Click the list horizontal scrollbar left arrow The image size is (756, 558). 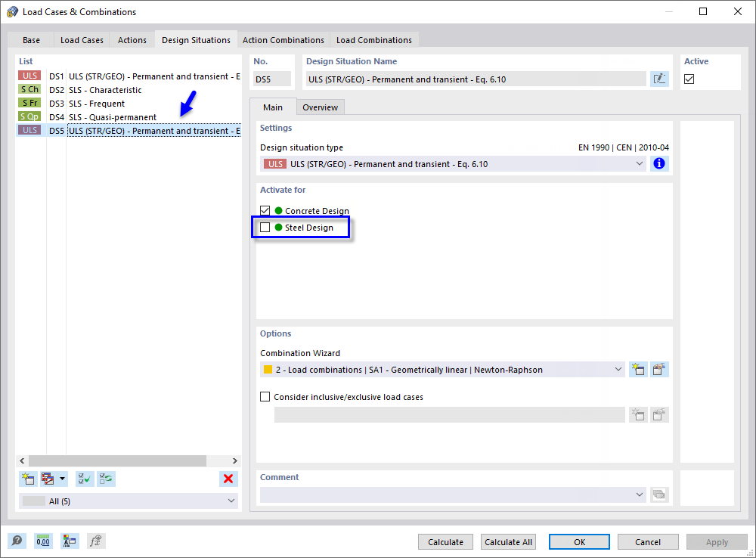pyautogui.click(x=22, y=460)
